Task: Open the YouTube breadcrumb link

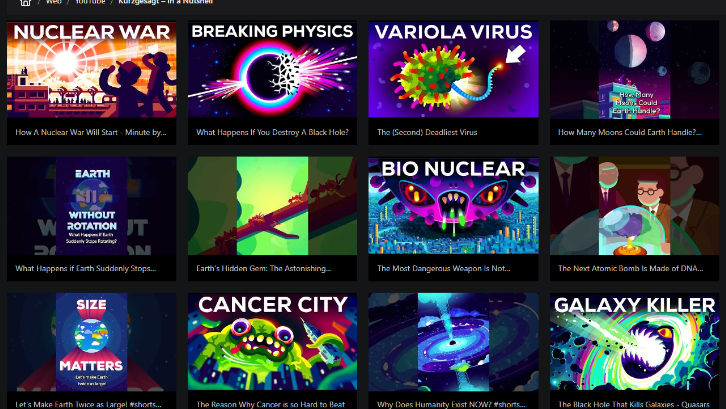Action: pyautogui.click(x=90, y=2)
